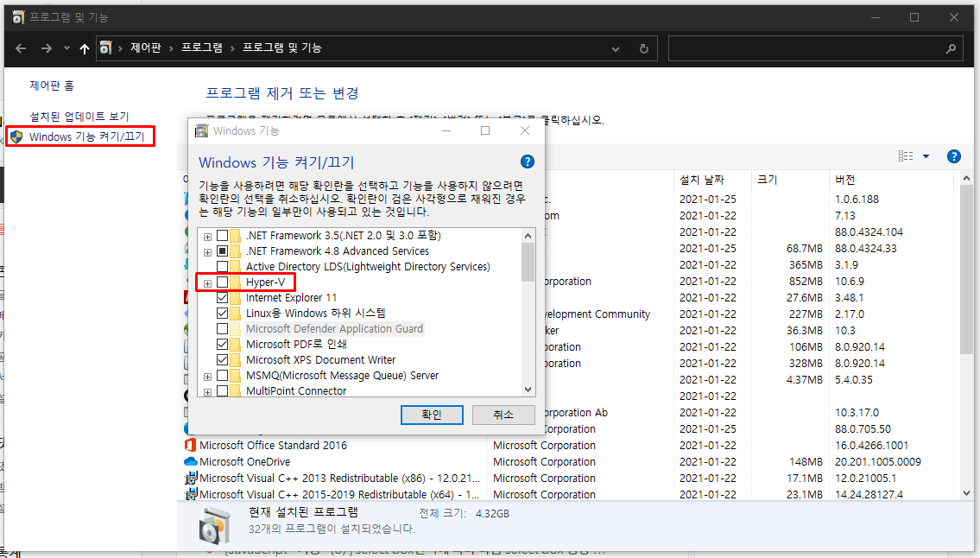
Task: Expand .NET Framework 3.5 tree node
Action: coord(207,237)
